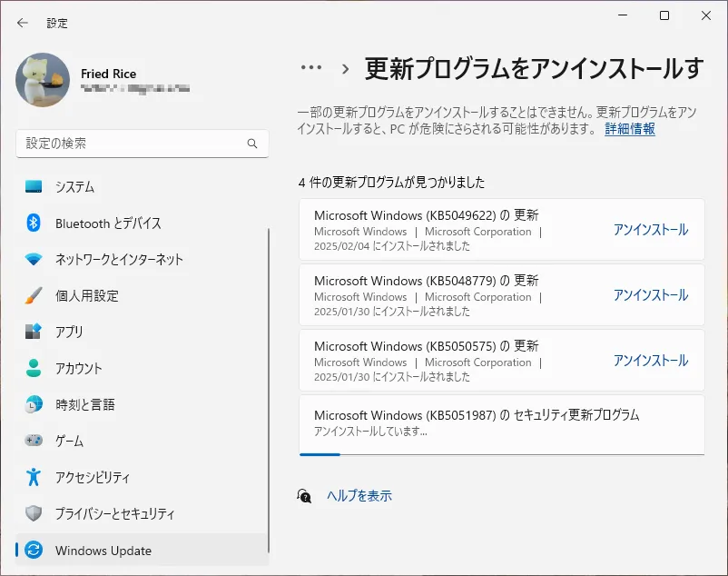Uninstall update KB5049622
The height and width of the screenshot is (576, 728).
pos(651,230)
